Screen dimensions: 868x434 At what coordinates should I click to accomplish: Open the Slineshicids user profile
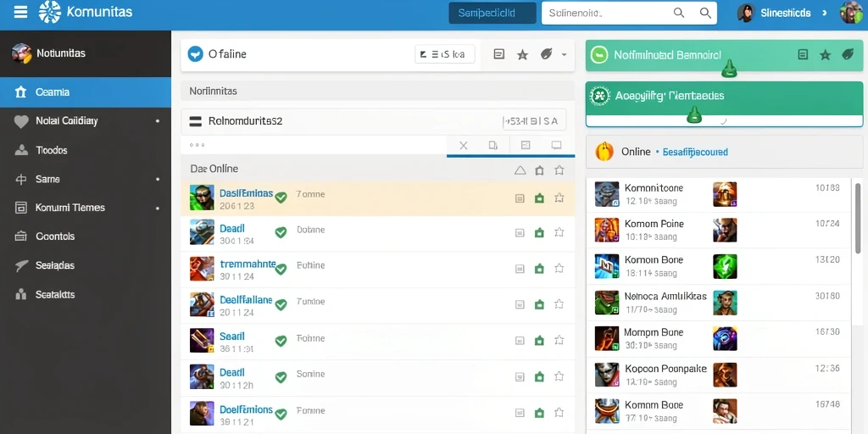(786, 13)
